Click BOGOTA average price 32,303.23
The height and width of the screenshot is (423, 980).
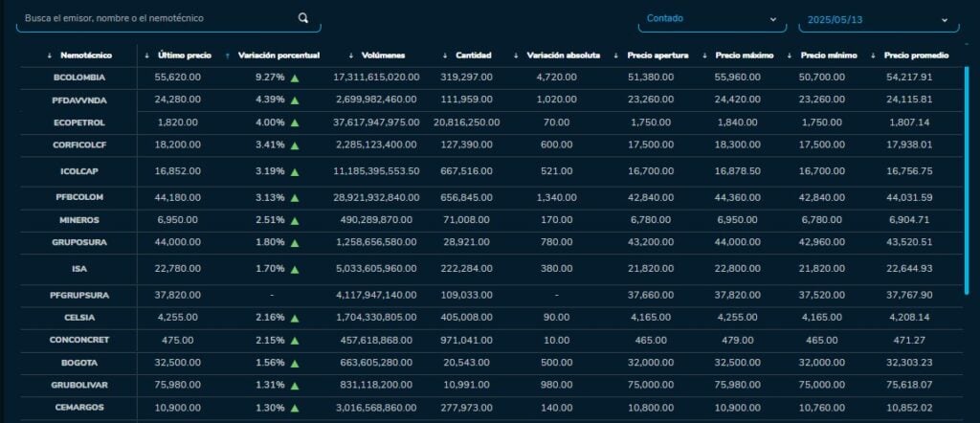point(909,363)
